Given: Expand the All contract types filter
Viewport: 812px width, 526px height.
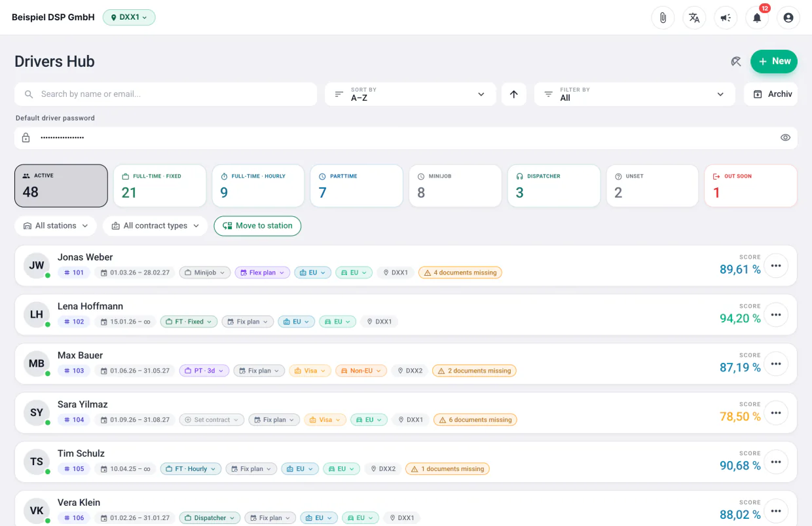Looking at the screenshot, I should click(x=156, y=226).
